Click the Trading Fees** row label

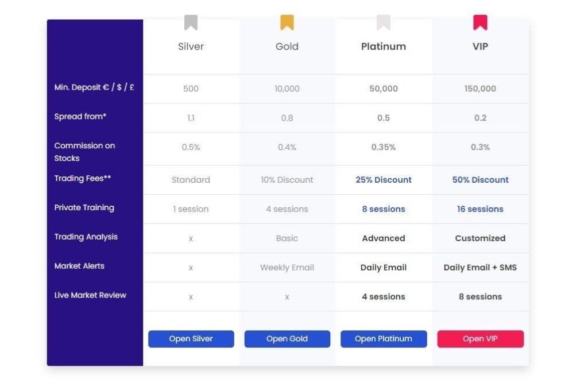tap(83, 179)
